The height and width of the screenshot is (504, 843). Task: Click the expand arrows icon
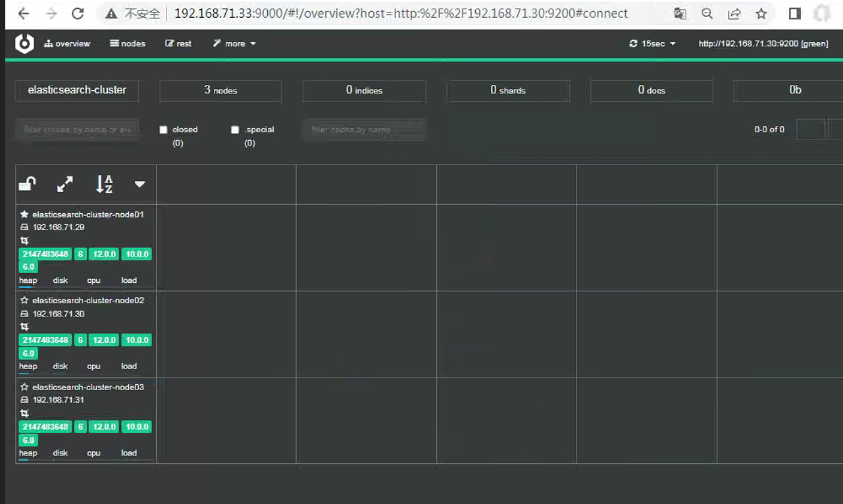point(65,184)
